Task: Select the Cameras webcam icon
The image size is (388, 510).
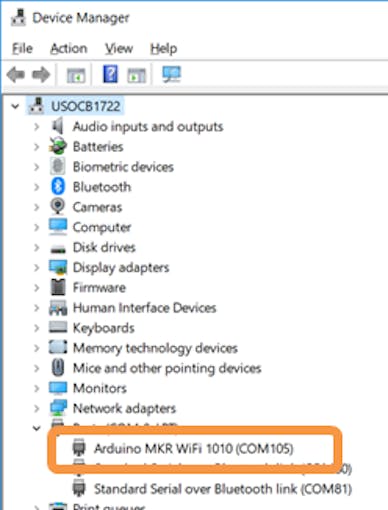Action: pos(58,206)
